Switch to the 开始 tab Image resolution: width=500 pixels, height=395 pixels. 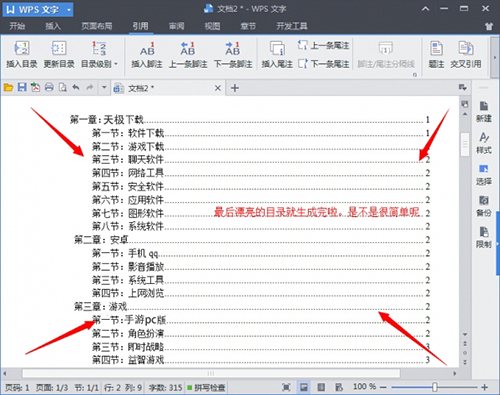[x=17, y=26]
